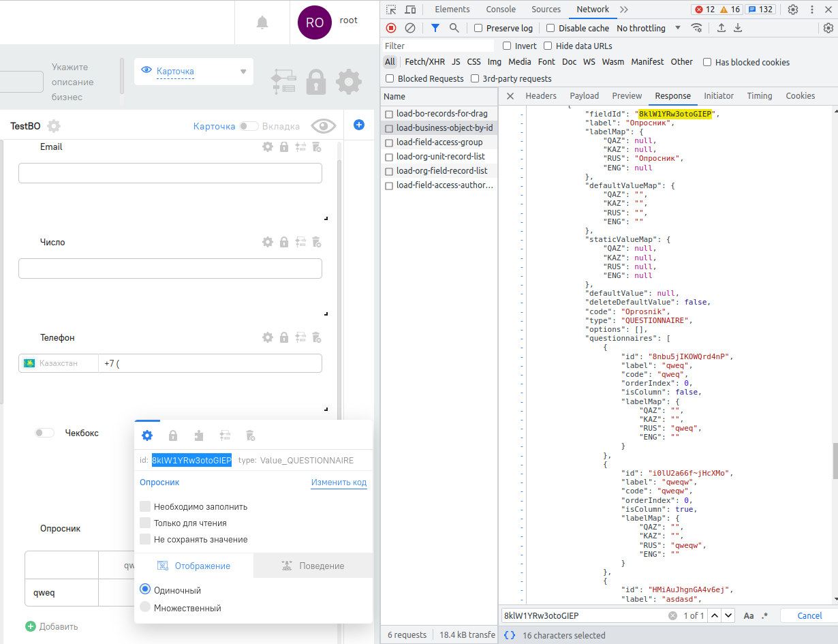Image resolution: width=838 pixels, height=644 pixels.
Task: Click the Email input field
Action: pos(170,173)
